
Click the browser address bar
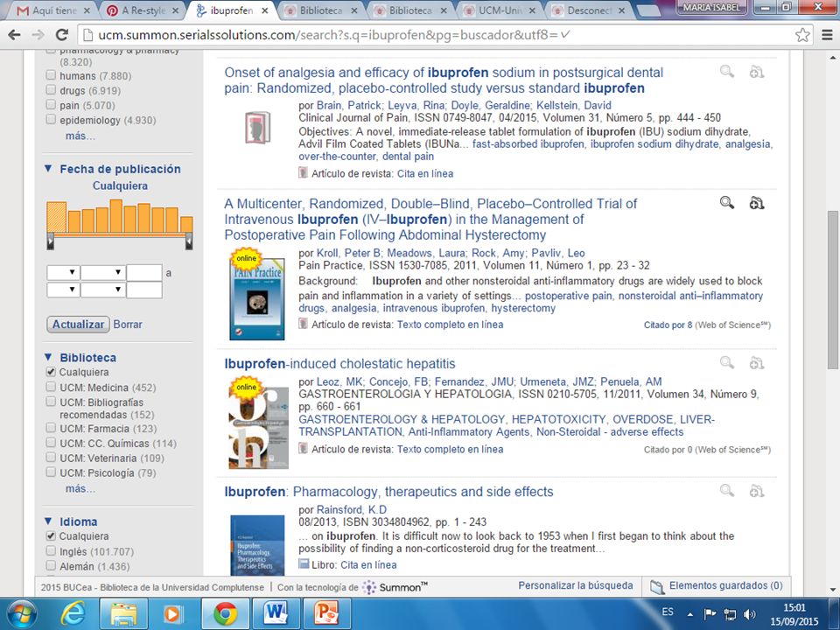[437, 35]
